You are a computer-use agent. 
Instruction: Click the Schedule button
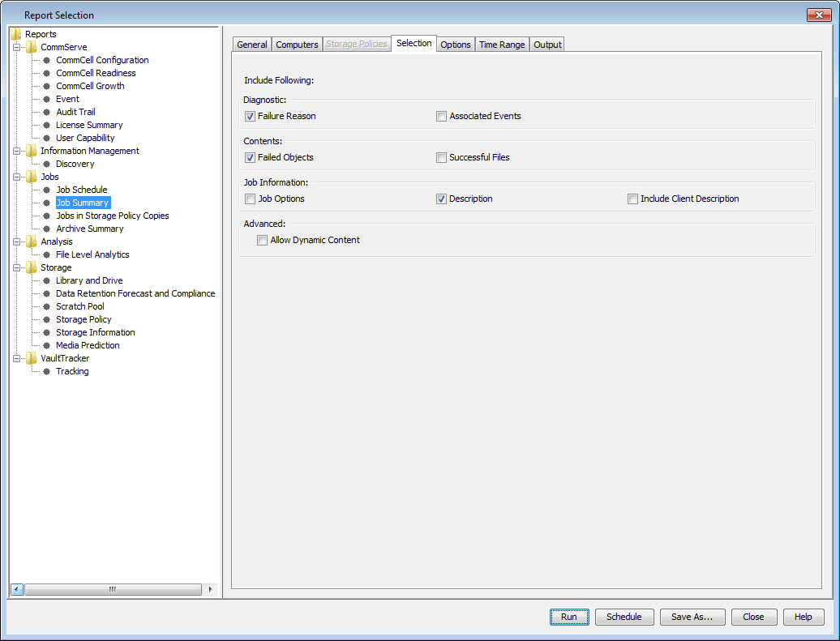(624, 617)
